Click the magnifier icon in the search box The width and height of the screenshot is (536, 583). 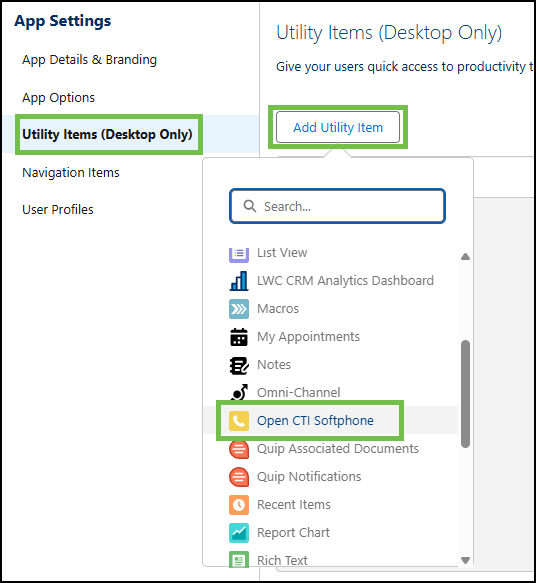(x=249, y=206)
